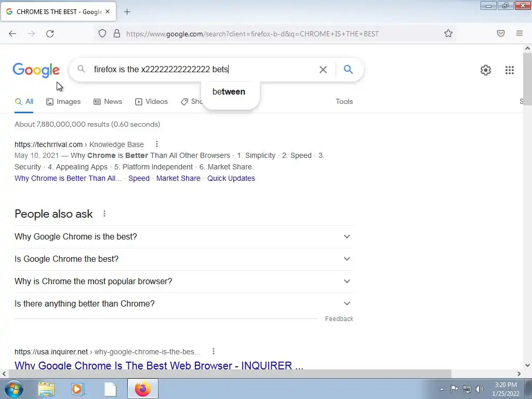Open techrrival result three-dot options
The image size is (532, 399).
pyautogui.click(x=157, y=144)
